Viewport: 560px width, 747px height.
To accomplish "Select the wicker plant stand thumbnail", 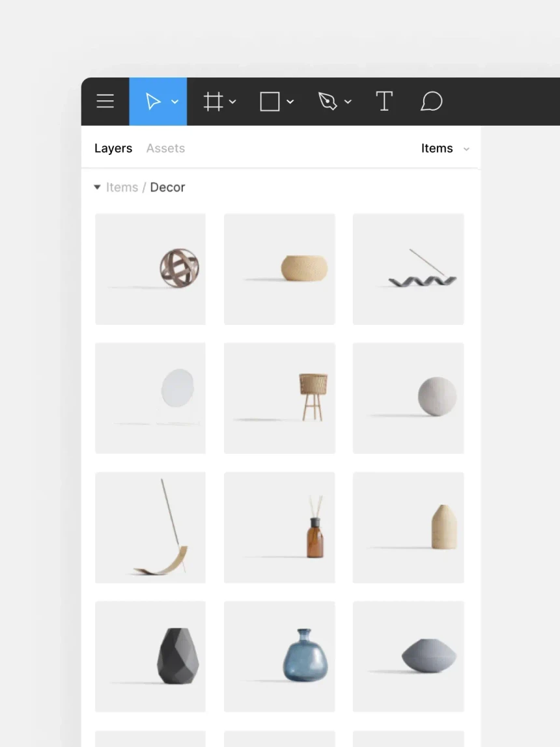I will pos(279,397).
